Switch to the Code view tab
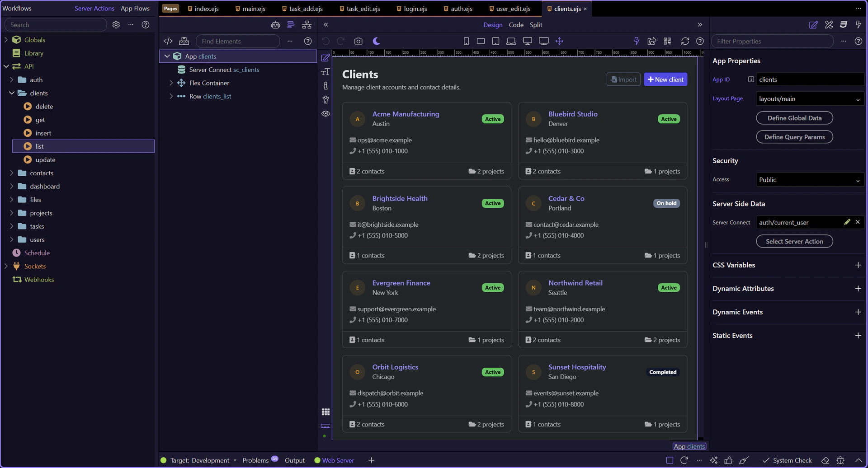 [x=516, y=25]
